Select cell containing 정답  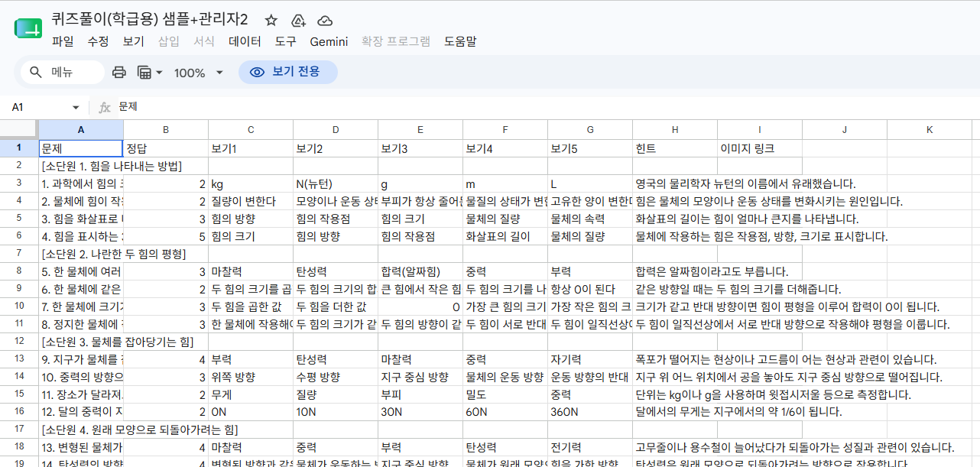click(166, 148)
